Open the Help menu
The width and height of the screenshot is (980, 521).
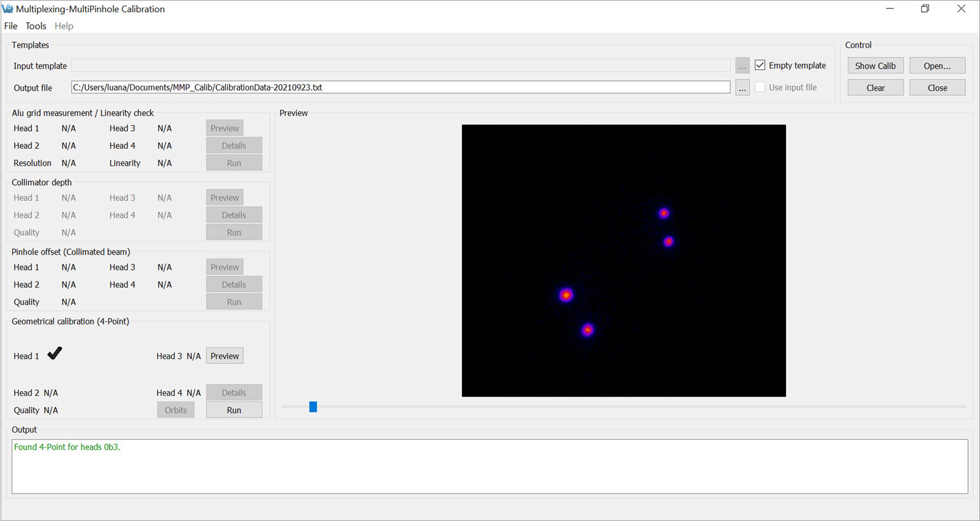click(x=64, y=26)
